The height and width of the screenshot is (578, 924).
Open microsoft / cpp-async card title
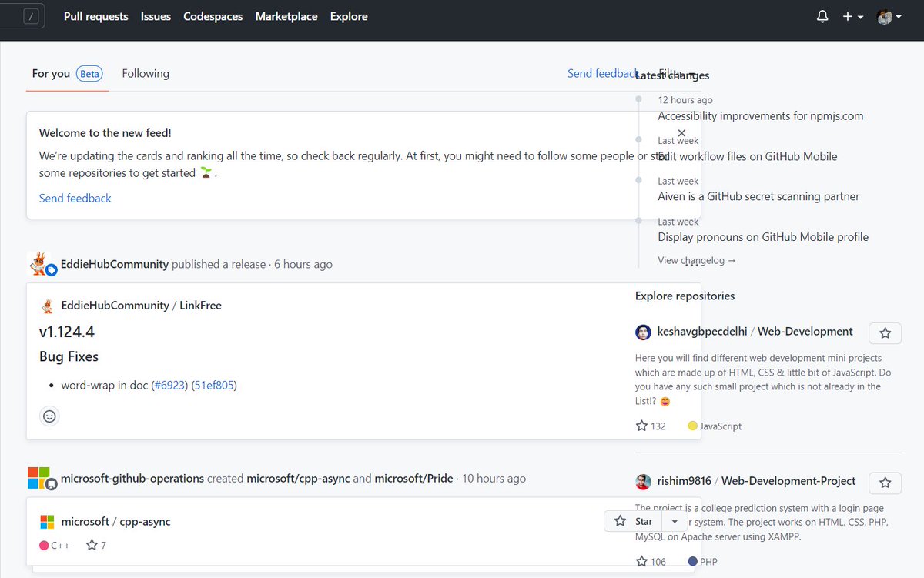pyautogui.click(x=116, y=522)
